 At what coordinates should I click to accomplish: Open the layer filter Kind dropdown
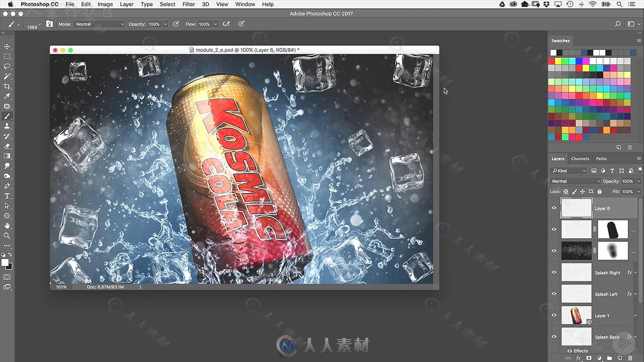coord(569,171)
